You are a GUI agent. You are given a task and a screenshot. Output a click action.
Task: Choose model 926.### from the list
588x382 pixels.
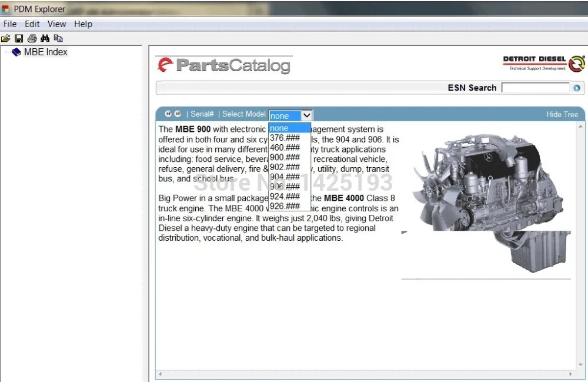(x=289, y=206)
